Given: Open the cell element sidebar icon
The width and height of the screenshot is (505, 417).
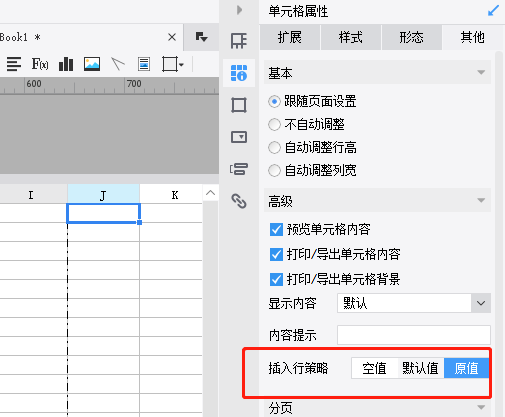Looking at the screenshot, I should [x=239, y=41].
